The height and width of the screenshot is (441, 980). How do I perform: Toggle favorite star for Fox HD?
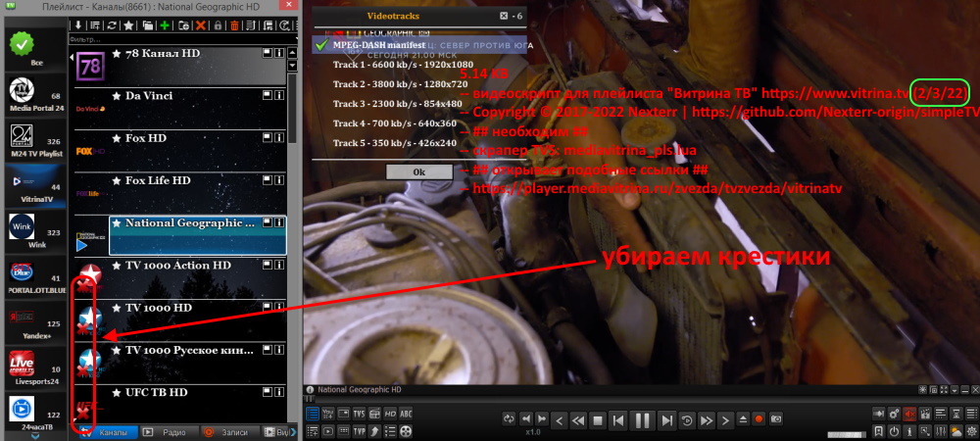117,138
